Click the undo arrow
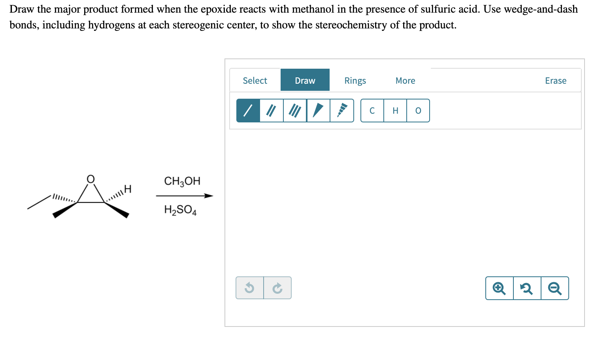This screenshot has width=596, height=364. pos(250,287)
